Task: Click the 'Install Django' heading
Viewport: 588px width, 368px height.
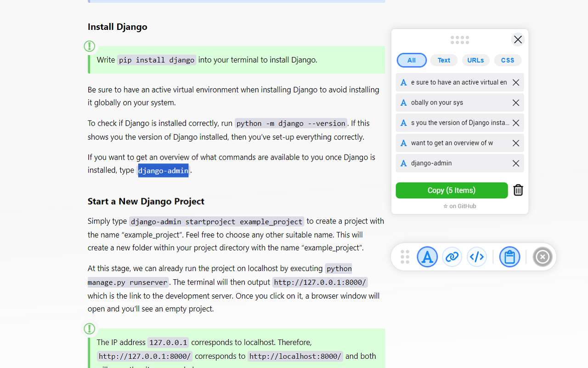Action: [118, 27]
